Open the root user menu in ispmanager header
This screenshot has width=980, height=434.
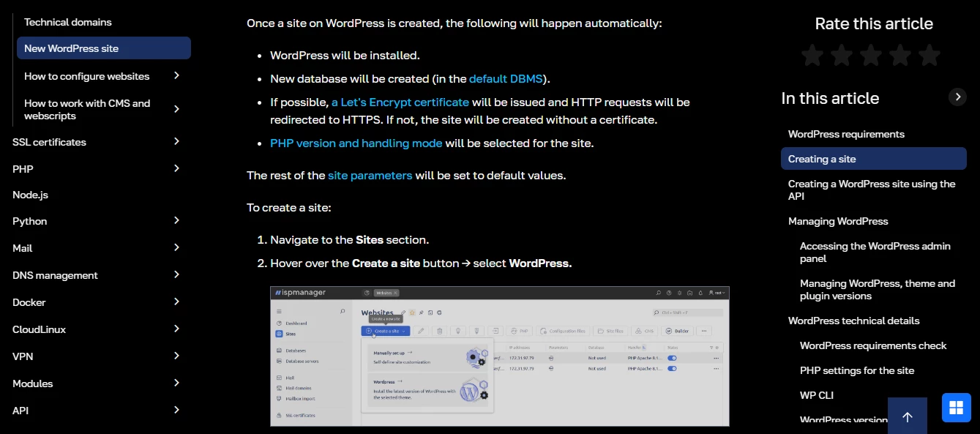click(x=716, y=292)
